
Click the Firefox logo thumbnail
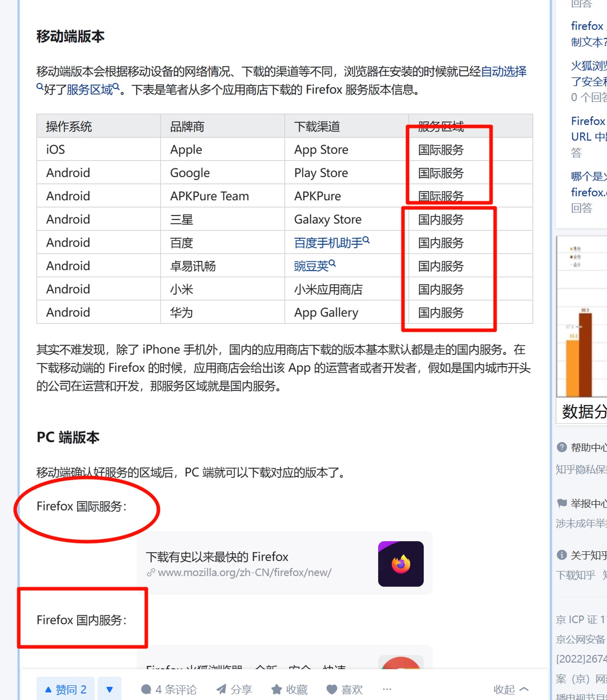point(401,564)
